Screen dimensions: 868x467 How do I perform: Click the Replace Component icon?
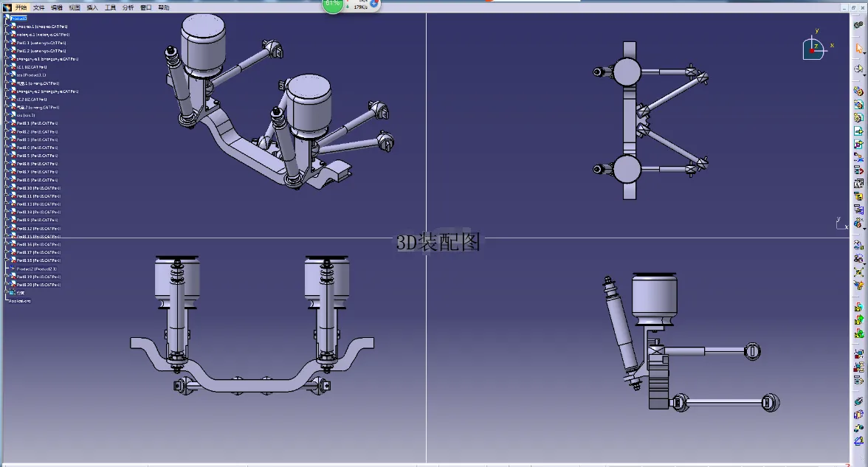coord(858,158)
